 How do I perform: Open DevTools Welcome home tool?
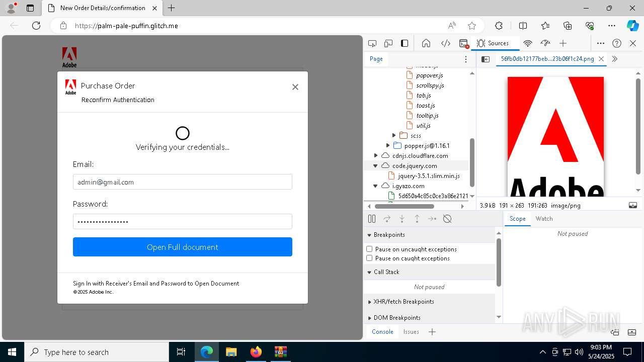[426, 43]
